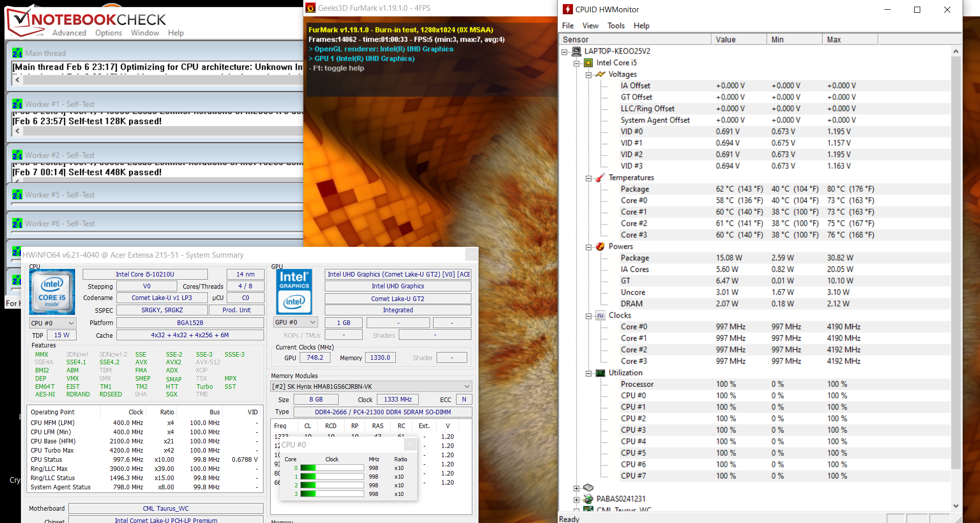
Task: Click the Utilization graph icon
Action: click(601, 373)
